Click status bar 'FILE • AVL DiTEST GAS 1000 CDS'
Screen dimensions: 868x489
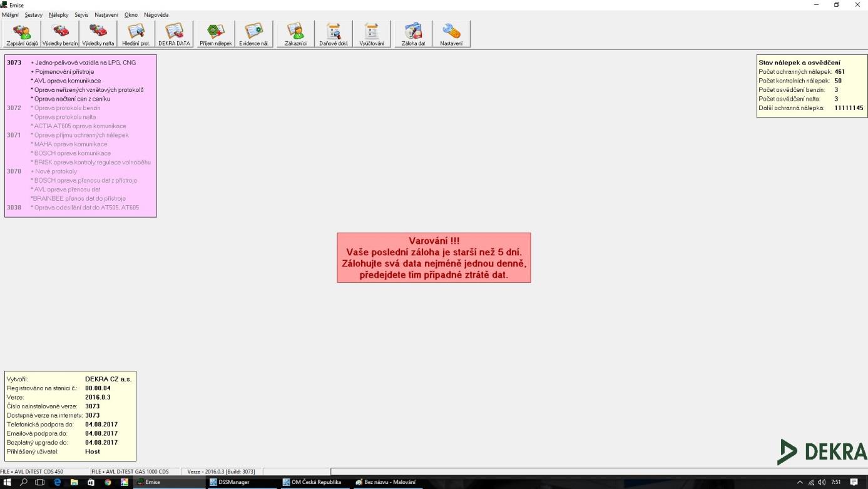tap(135, 472)
